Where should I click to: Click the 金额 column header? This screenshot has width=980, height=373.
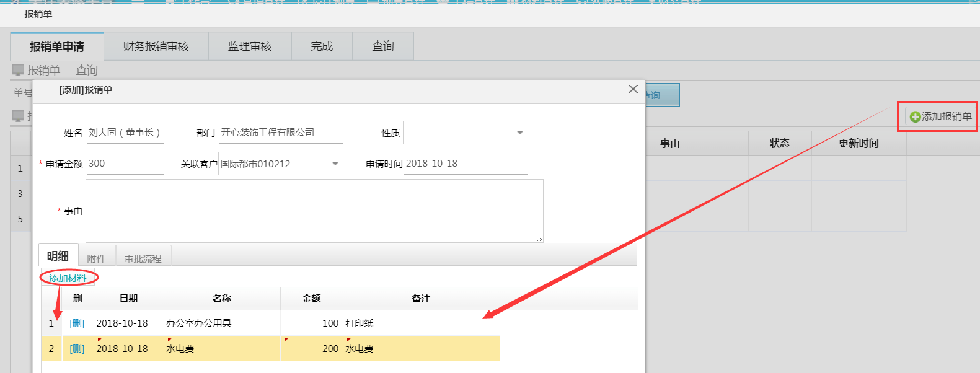coord(311,299)
